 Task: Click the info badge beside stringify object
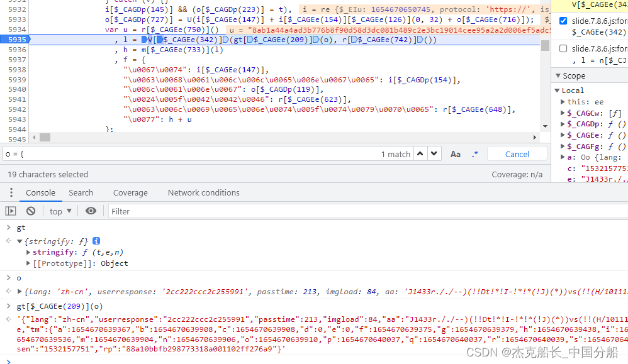[x=96, y=241]
